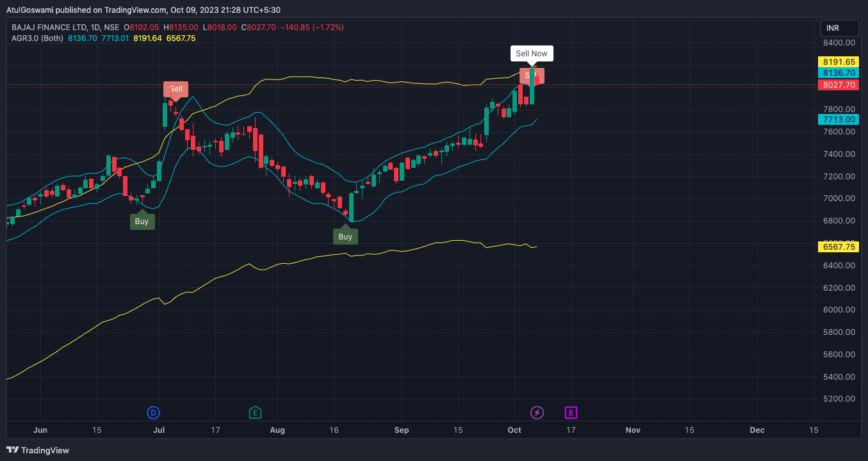Click the O8102.05 open value in legend
This screenshot has width=868, height=461.
[x=142, y=28]
